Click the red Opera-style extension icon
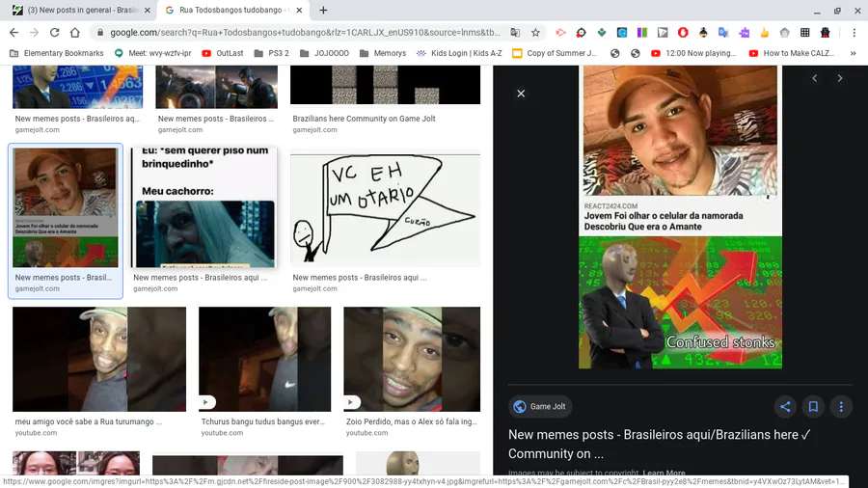 [x=683, y=33]
